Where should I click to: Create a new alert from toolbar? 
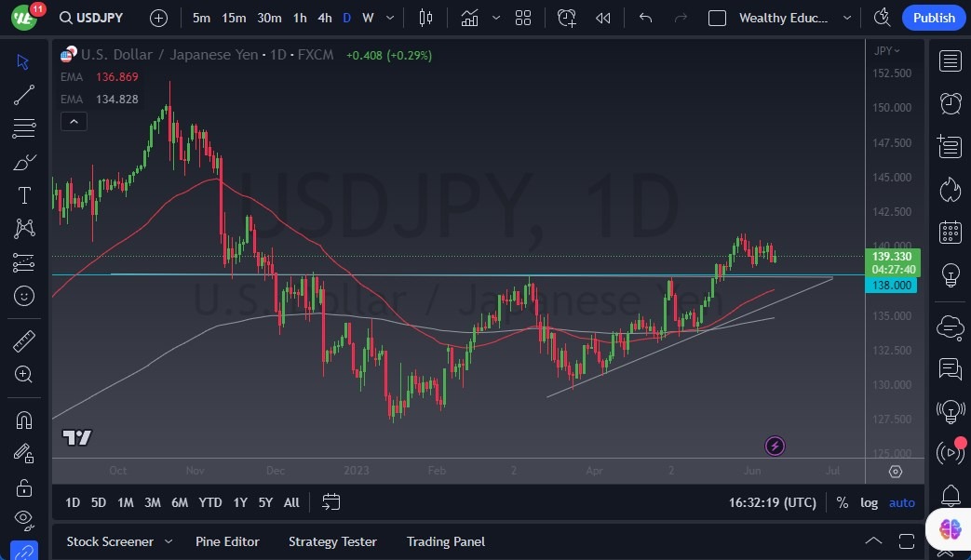tap(567, 18)
